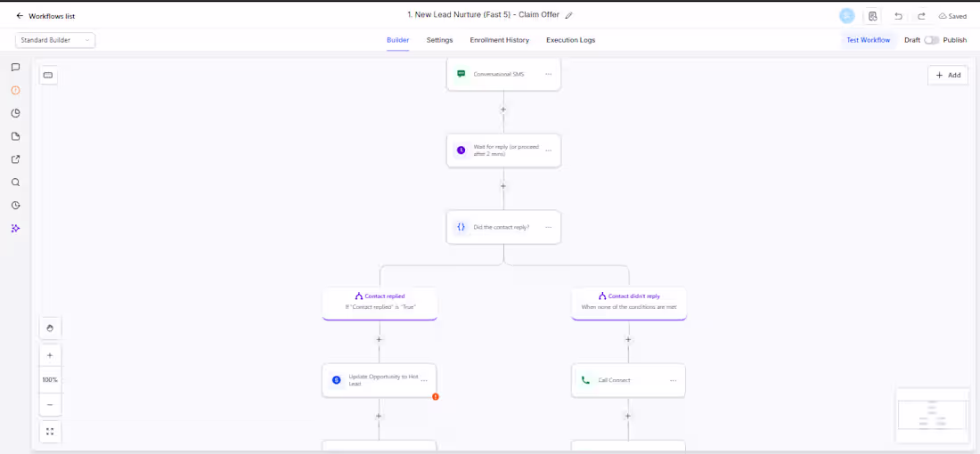Add a step after Update Opportunity to Hot Lead

point(379,416)
